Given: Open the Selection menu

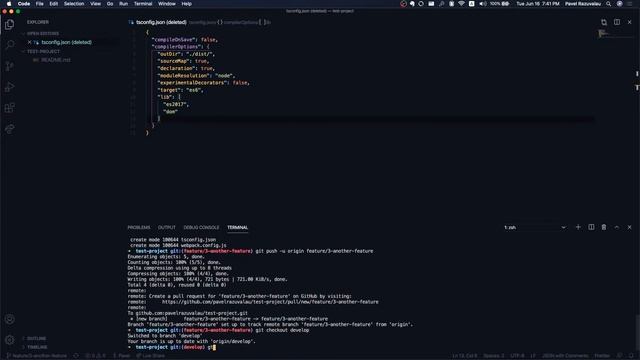Looking at the screenshot, I should 74,4.
